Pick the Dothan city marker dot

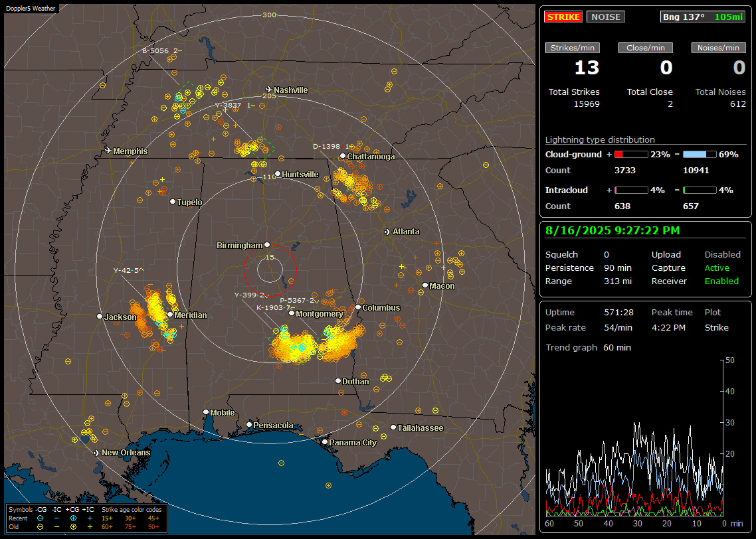[338, 380]
